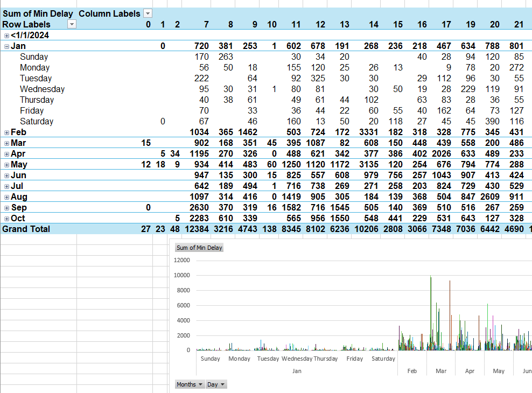Select Saturday cell value 390
The width and height of the screenshot is (532, 393).
click(x=492, y=121)
